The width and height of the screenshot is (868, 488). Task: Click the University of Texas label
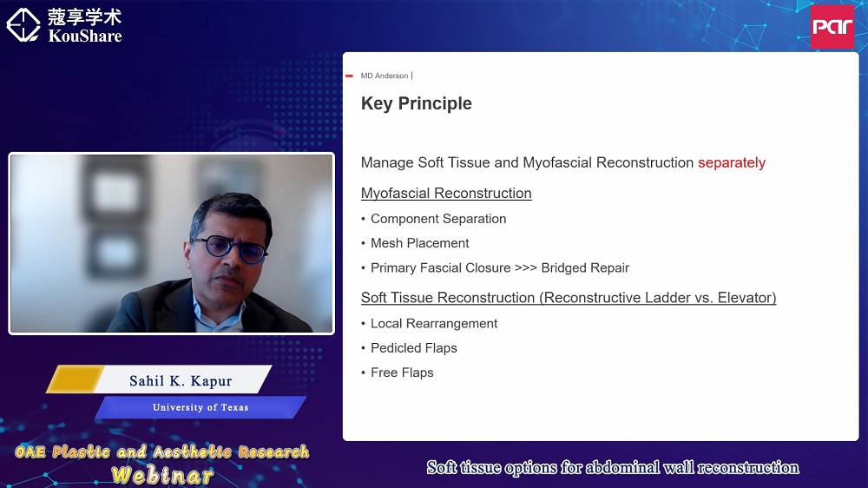coord(201,407)
